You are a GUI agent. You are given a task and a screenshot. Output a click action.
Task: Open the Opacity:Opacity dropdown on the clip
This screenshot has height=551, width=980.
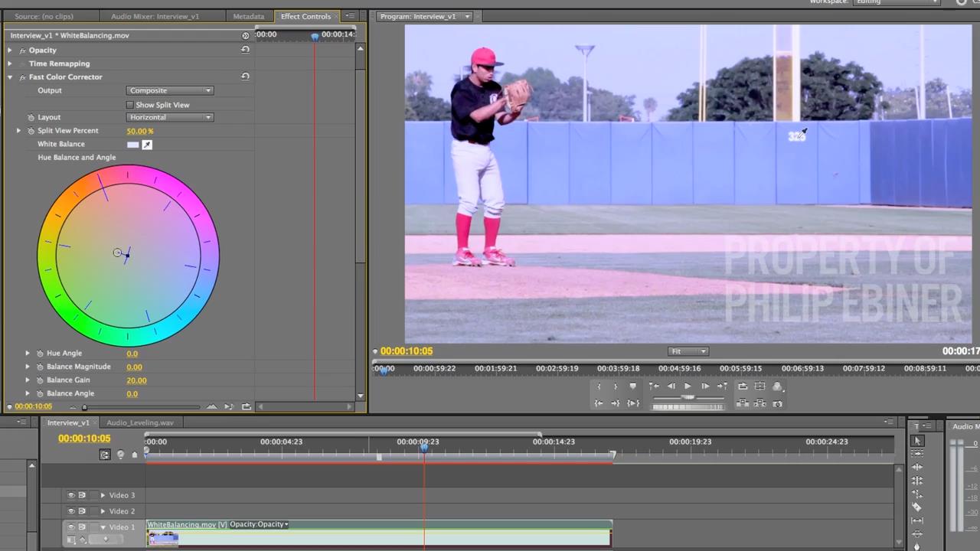pyautogui.click(x=259, y=524)
